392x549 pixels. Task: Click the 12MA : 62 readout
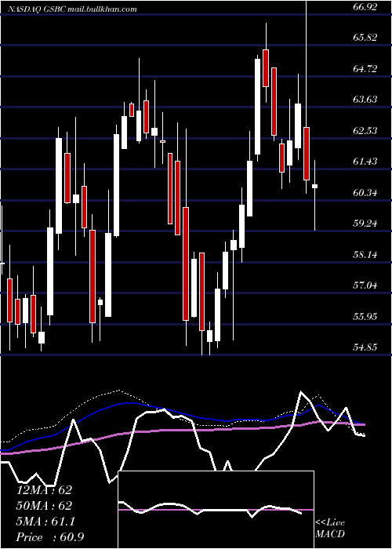click(45, 490)
